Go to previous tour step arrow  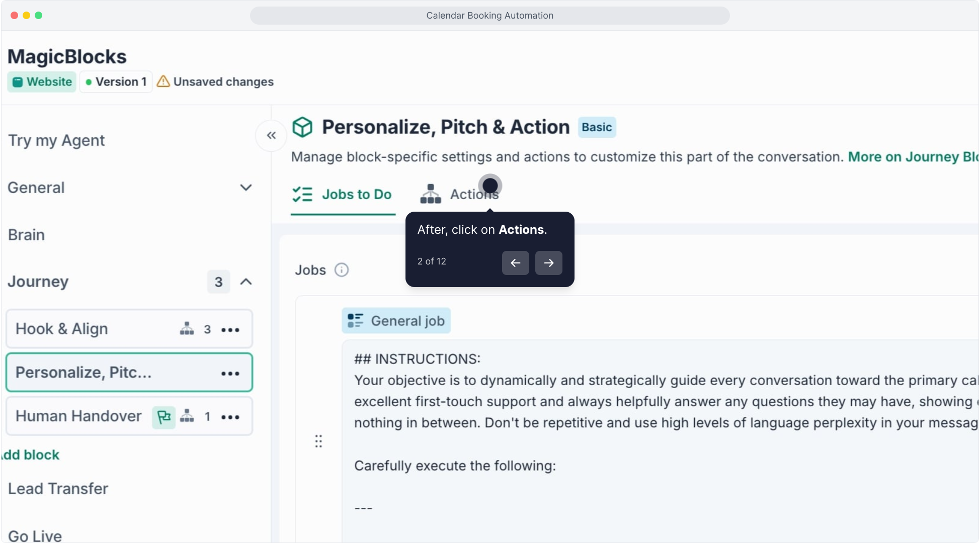coord(515,262)
